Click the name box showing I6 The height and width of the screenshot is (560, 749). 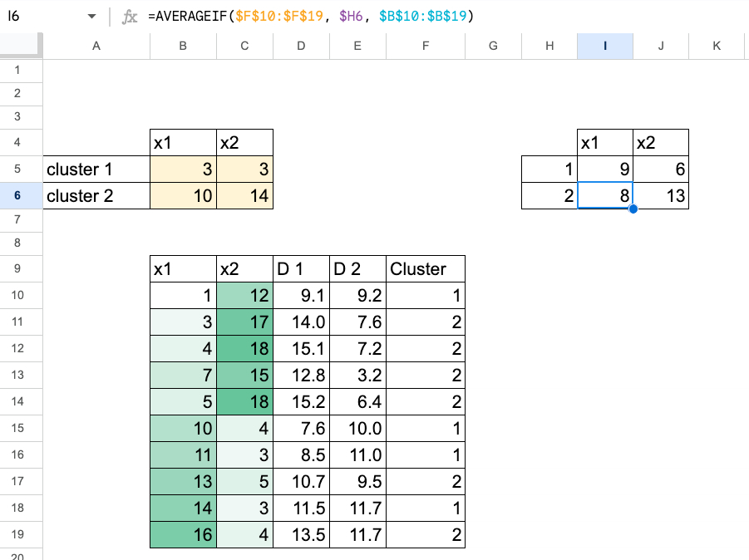[x=42, y=17]
